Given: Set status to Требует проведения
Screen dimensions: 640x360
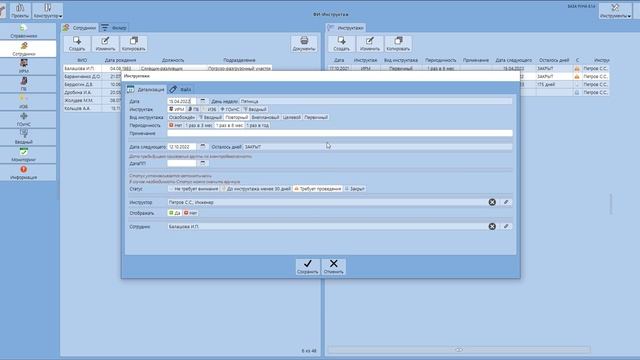Looking at the screenshot, I should [x=318, y=189].
